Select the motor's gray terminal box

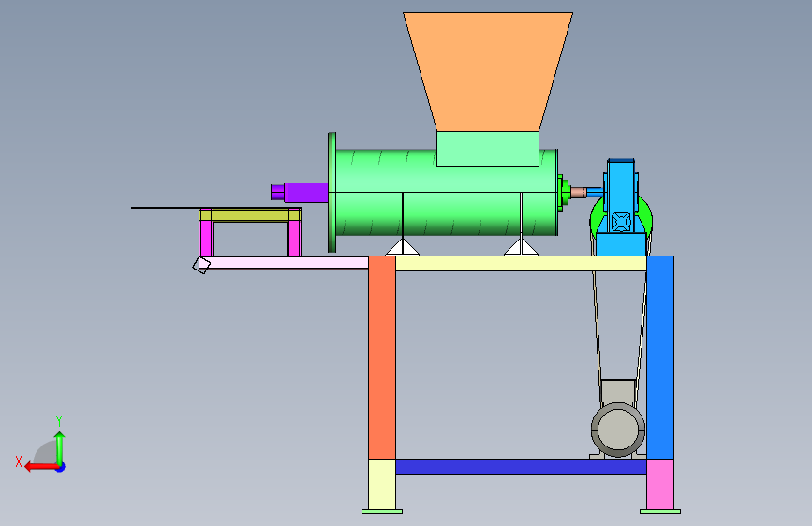pyautogui.click(x=618, y=391)
